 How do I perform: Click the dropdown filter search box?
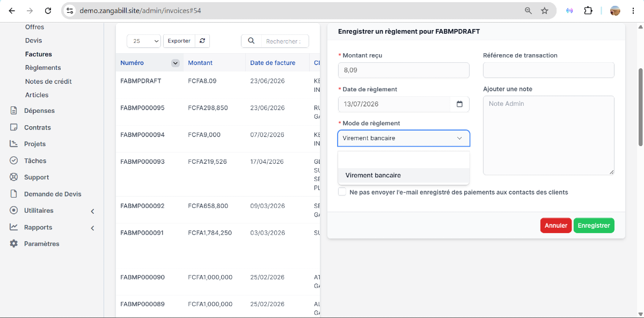[404, 160]
